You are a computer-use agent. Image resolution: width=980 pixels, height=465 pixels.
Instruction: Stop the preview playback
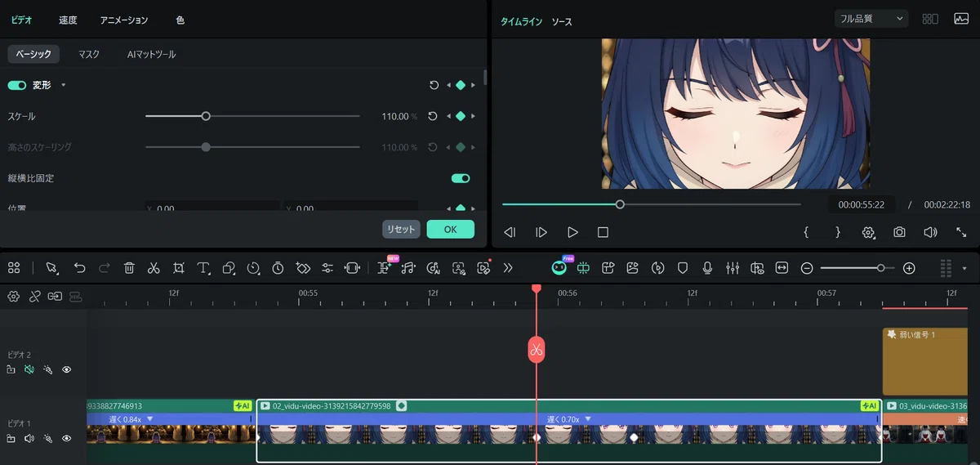pyautogui.click(x=603, y=232)
